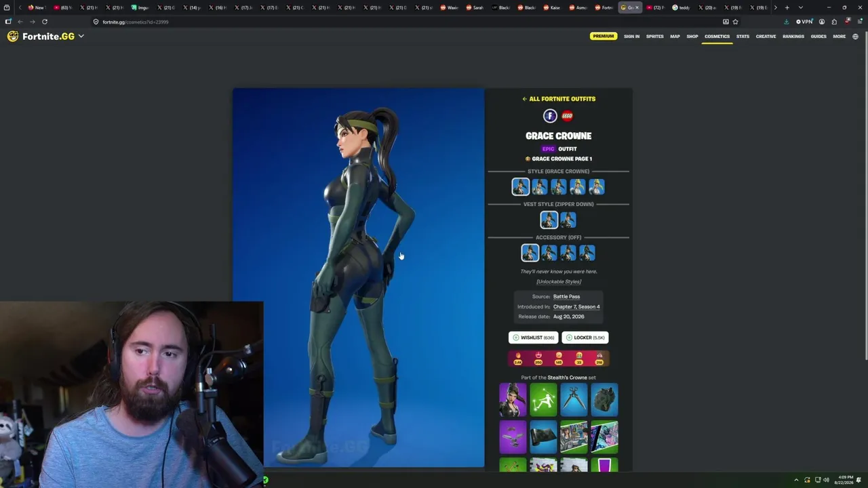Image resolution: width=868 pixels, height=488 pixels.
Task: Open the Fortnite.GG site logo menu
Action: [x=45, y=36]
